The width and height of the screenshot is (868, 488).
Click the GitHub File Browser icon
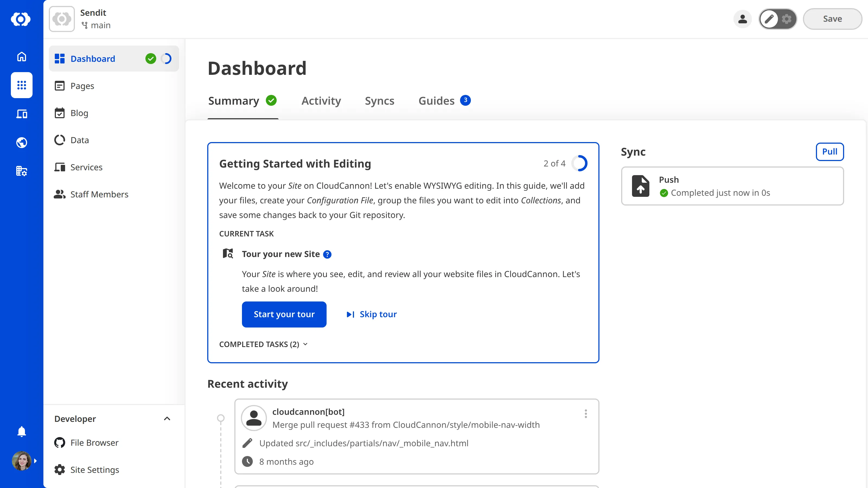[x=60, y=442]
